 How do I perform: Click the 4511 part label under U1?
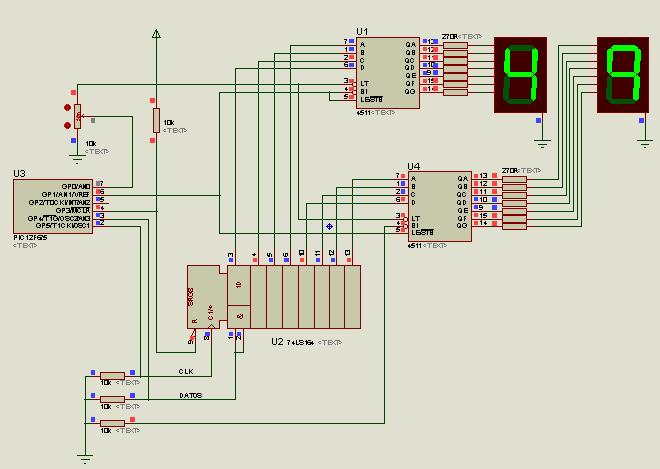[363, 113]
